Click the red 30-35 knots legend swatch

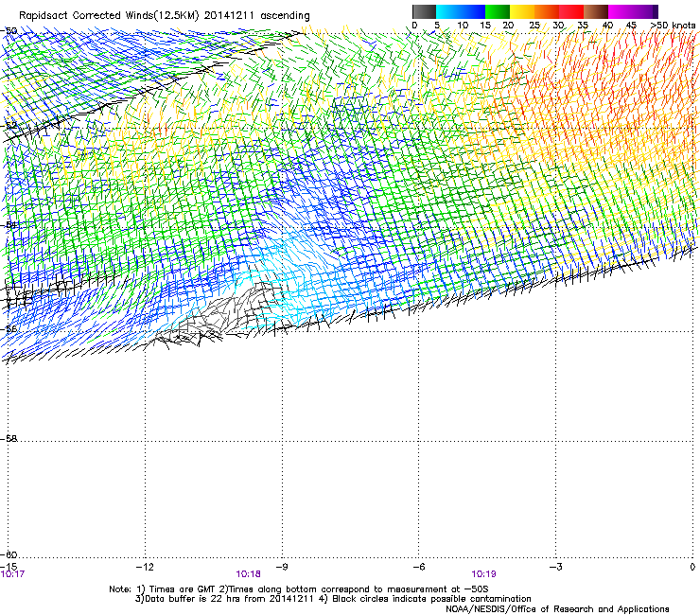571,11
